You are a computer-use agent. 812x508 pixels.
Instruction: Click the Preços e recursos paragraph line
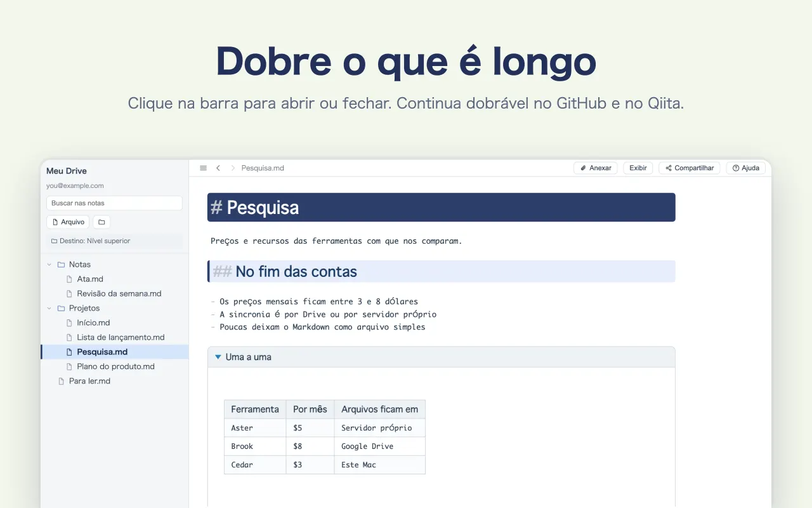click(336, 241)
